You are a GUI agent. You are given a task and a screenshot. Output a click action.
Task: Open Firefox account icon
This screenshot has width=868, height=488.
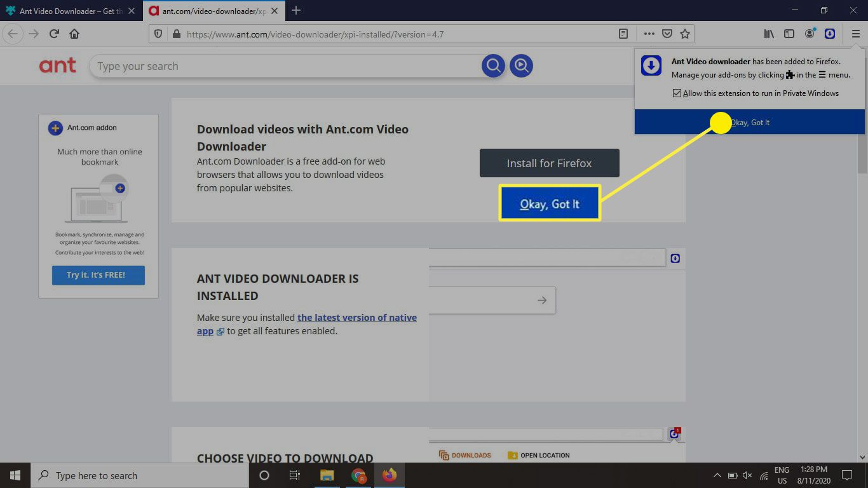(x=810, y=34)
